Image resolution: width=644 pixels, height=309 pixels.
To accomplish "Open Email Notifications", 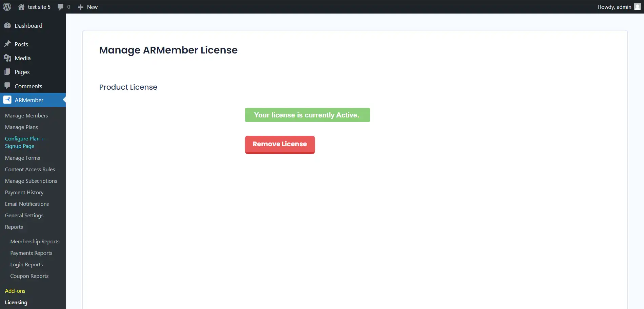I will pyautogui.click(x=27, y=204).
